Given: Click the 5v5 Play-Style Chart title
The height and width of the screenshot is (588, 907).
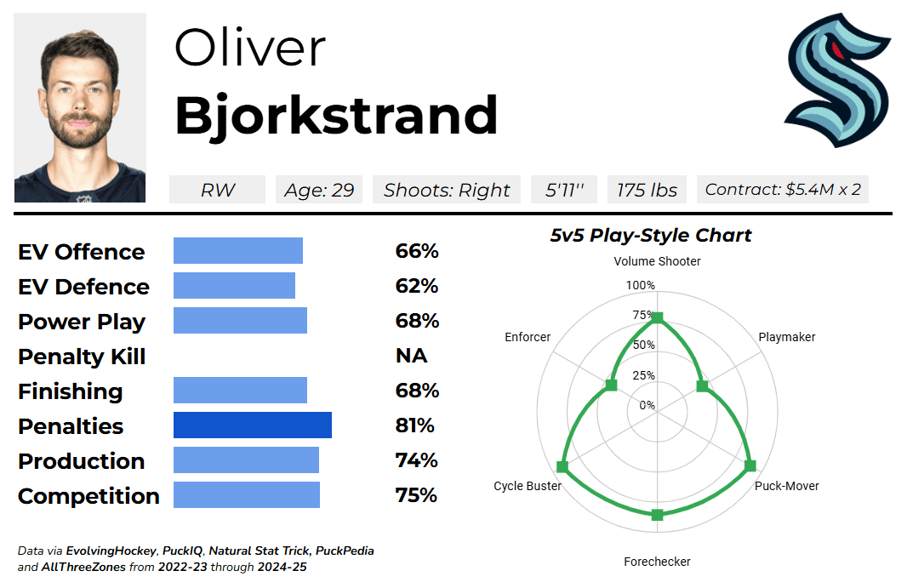Looking at the screenshot, I should [651, 236].
